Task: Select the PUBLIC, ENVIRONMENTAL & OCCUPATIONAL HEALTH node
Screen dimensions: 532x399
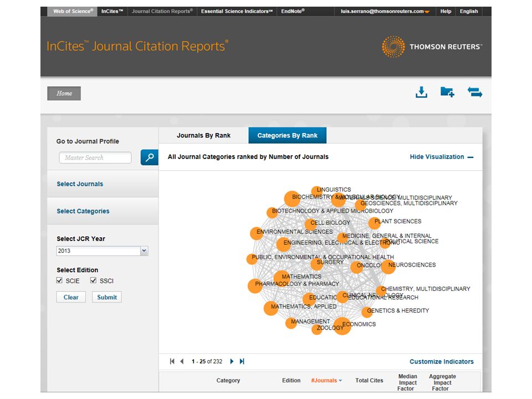Action: point(252,259)
